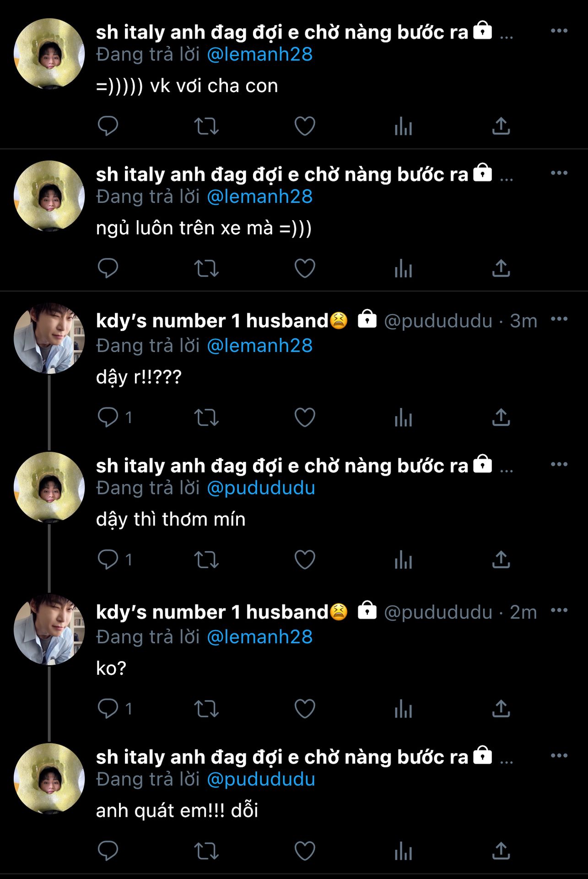Open more options for "=))))) vk với cha con" reply

pos(559,31)
